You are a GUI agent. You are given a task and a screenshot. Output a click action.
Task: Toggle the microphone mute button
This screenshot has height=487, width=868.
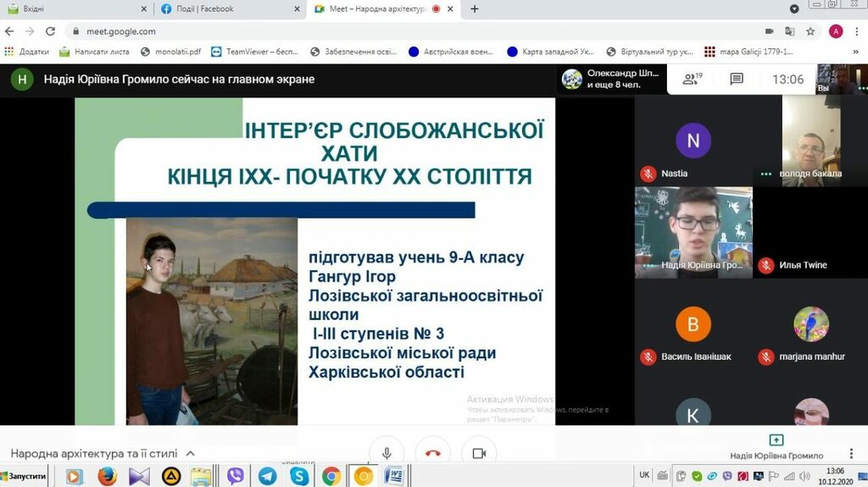[x=387, y=453]
